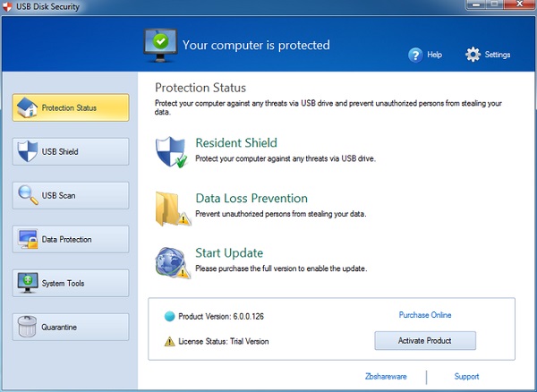
Task: Click "Please purchase the full version" message
Action: click(281, 268)
